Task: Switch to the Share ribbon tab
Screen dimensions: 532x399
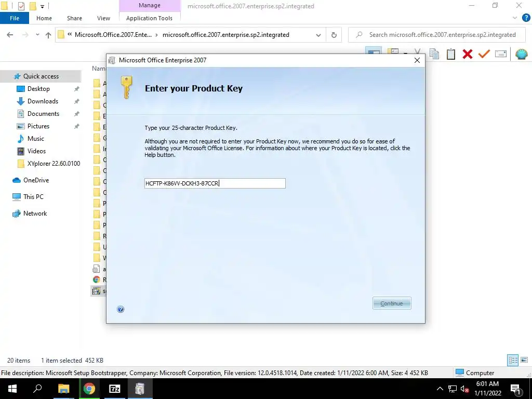Action: (x=74, y=18)
